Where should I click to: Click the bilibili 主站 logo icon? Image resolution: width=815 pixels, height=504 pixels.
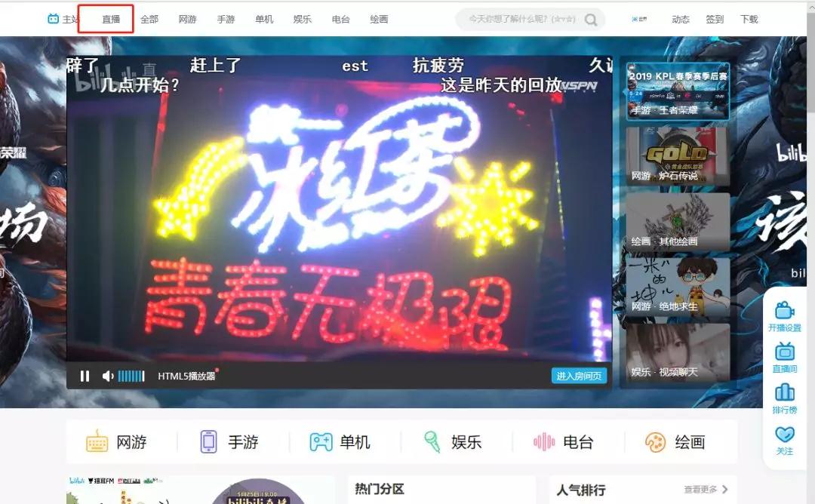53,19
